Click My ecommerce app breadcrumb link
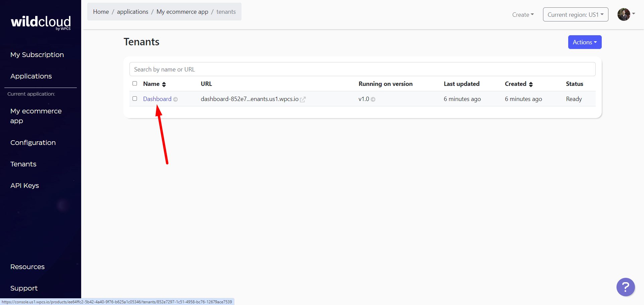The height and width of the screenshot is (305, 644). [182, 12]
